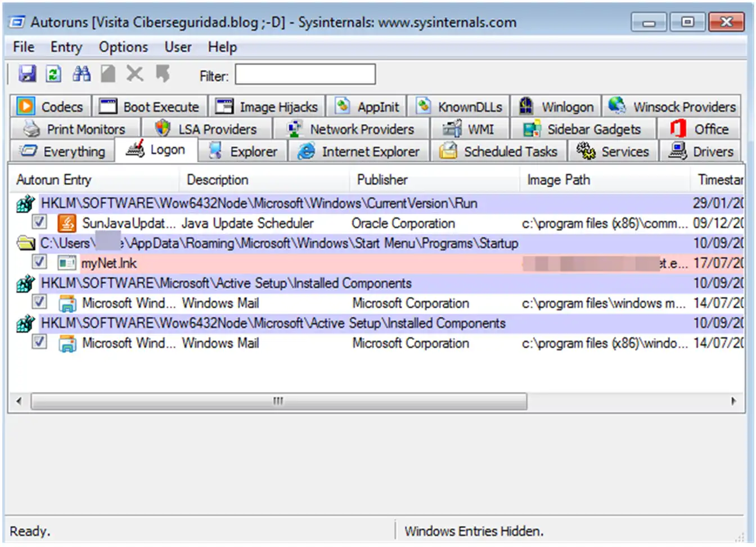
Task: Click the folder icon of Startup path row
Action: click(x=26, y=244)
